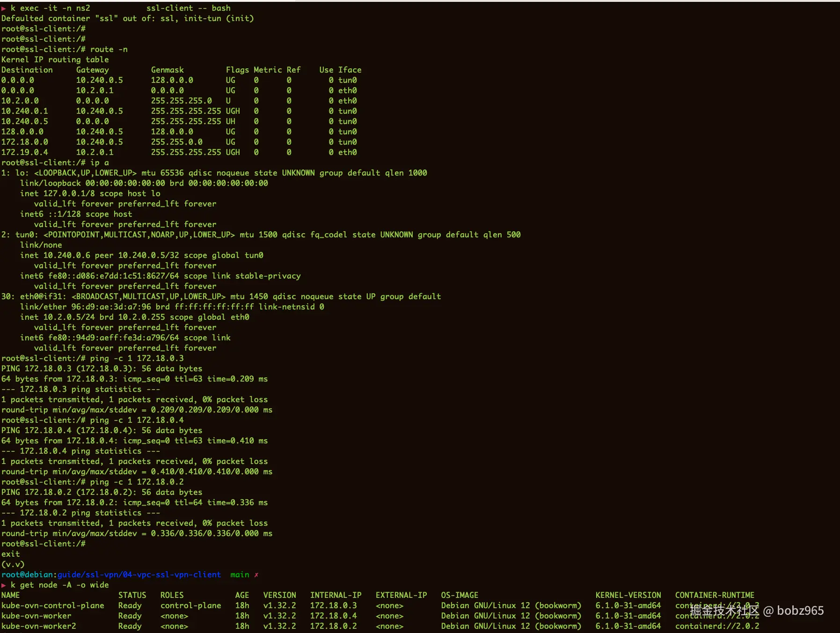840x633 pixels.
Task: Click 'fe80::d086:e7dd:1c51:8627/64' IPv6 address
Action: point(114,276)
